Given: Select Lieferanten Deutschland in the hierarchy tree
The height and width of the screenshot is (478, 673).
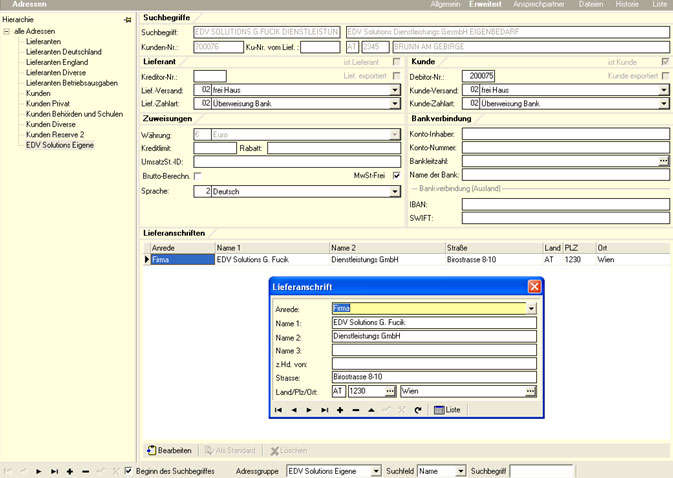Looking at the screenshot, I should [x=64, y=51].
